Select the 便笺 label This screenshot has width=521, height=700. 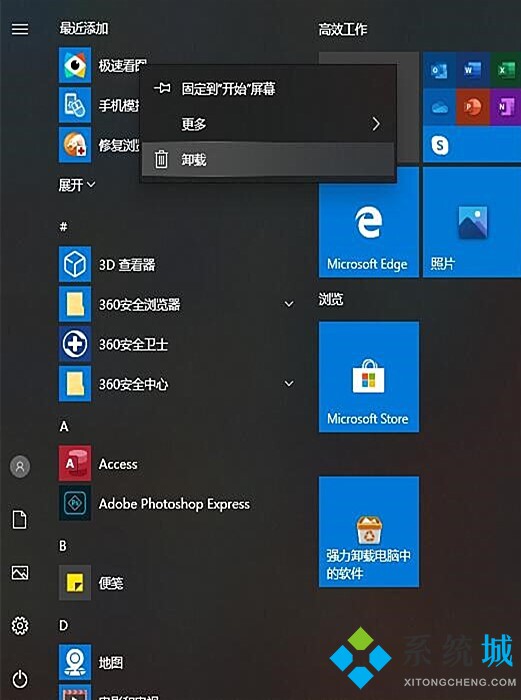tap(111, 583)
